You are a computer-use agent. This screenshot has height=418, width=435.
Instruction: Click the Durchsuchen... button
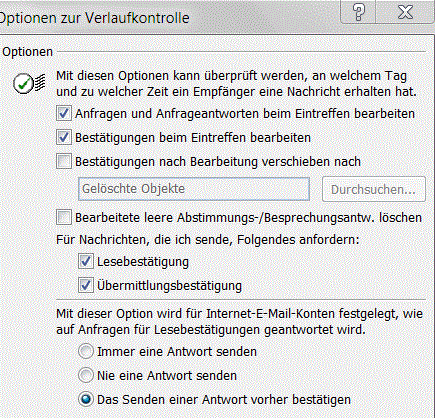click(374, 189)
